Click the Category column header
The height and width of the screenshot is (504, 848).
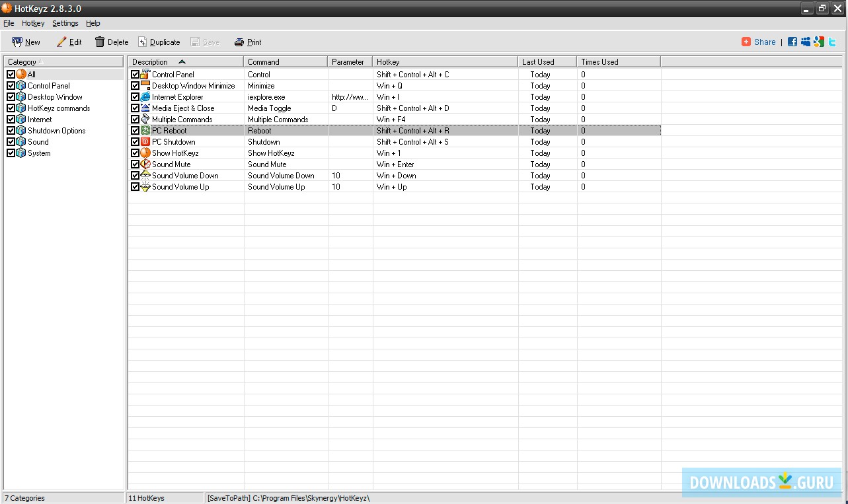[x=63, y=61]
